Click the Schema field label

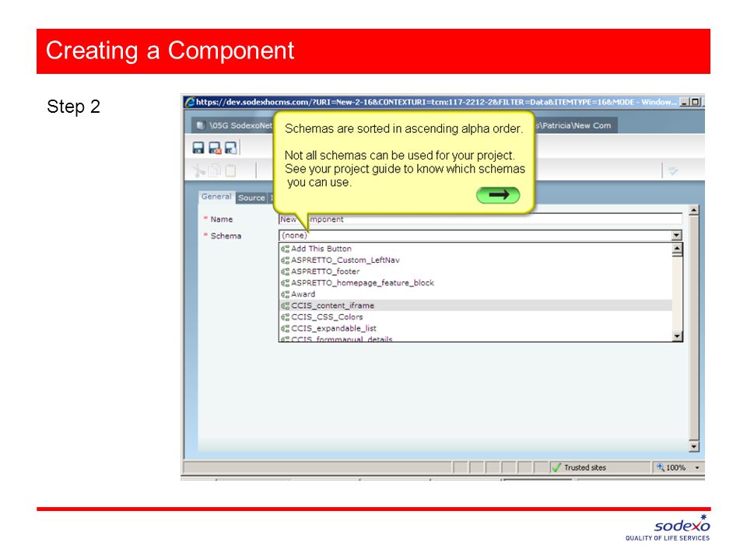(226, 236)
